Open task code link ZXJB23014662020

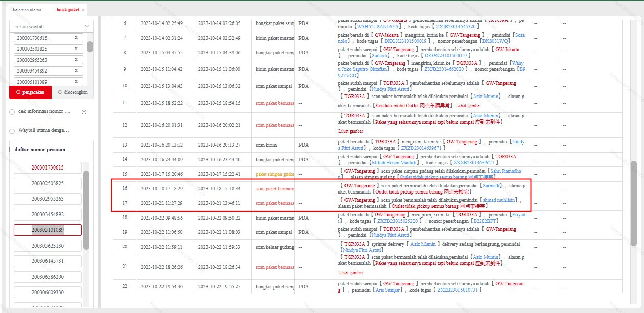coord(444,69)
